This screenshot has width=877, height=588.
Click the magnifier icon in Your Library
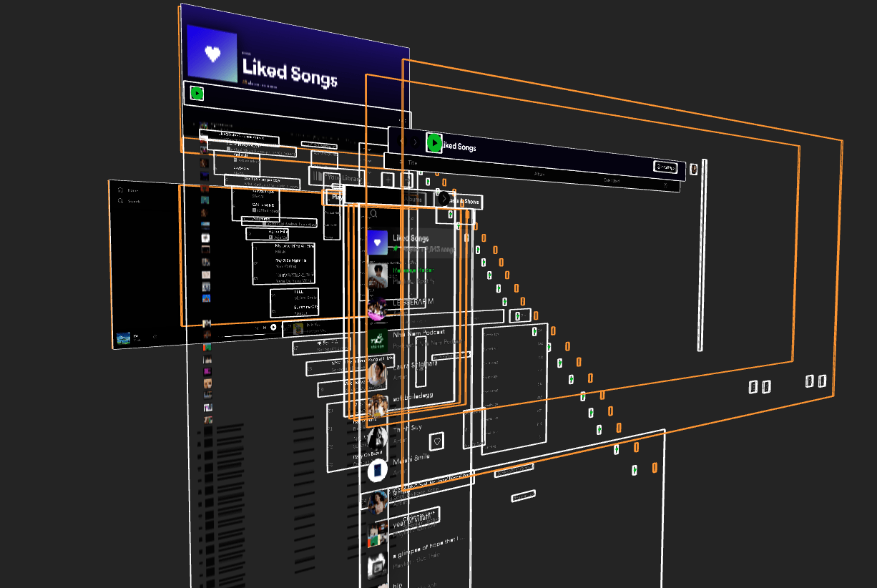click(373, 214)
